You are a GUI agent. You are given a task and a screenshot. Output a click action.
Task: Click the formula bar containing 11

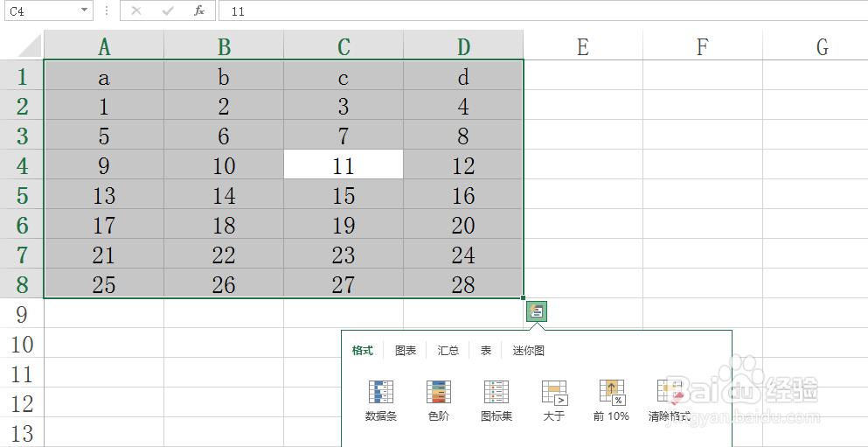pyautogui.click(x=543, y=11)
